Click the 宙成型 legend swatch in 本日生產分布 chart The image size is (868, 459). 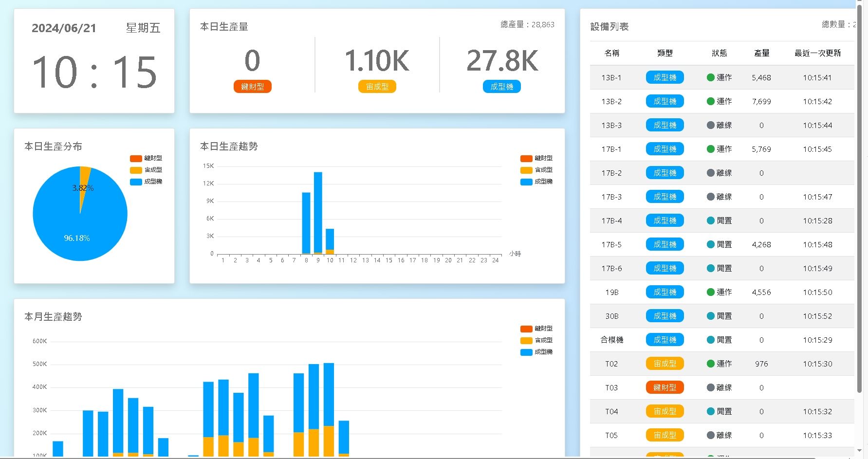click(x=136, y=170)
